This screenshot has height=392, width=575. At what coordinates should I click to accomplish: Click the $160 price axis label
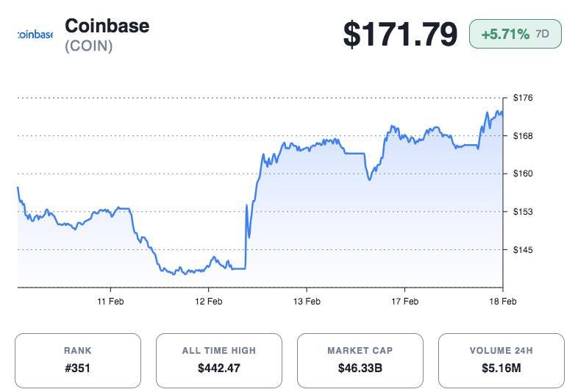[521, 174]
